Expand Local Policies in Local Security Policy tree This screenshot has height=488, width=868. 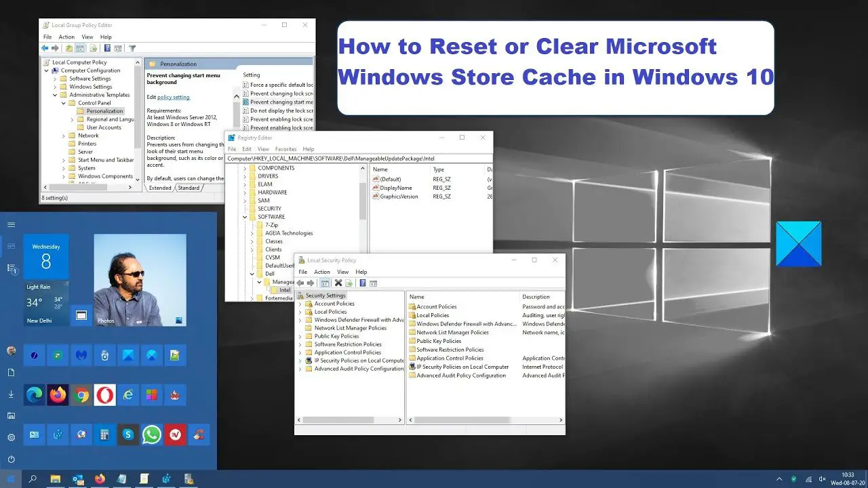(300, 312)
